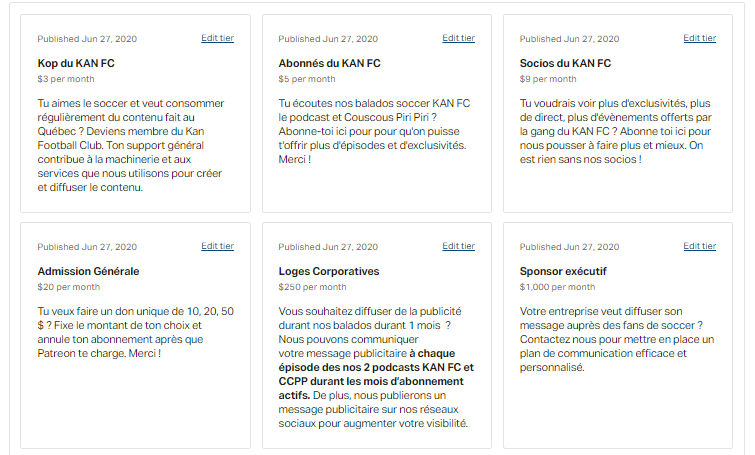This screenshot has width=755, height=455.
Task: Select the Kop du KAN FC title
Action: coord(76,63)
